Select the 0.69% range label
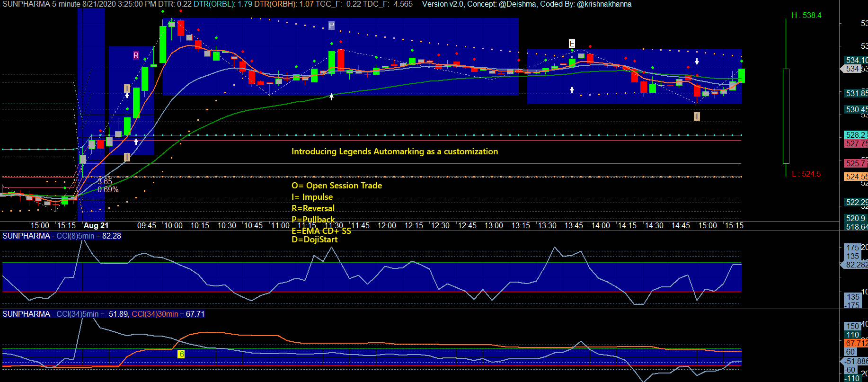This screenshot has height=382, width=868. (x=108, y=189)
